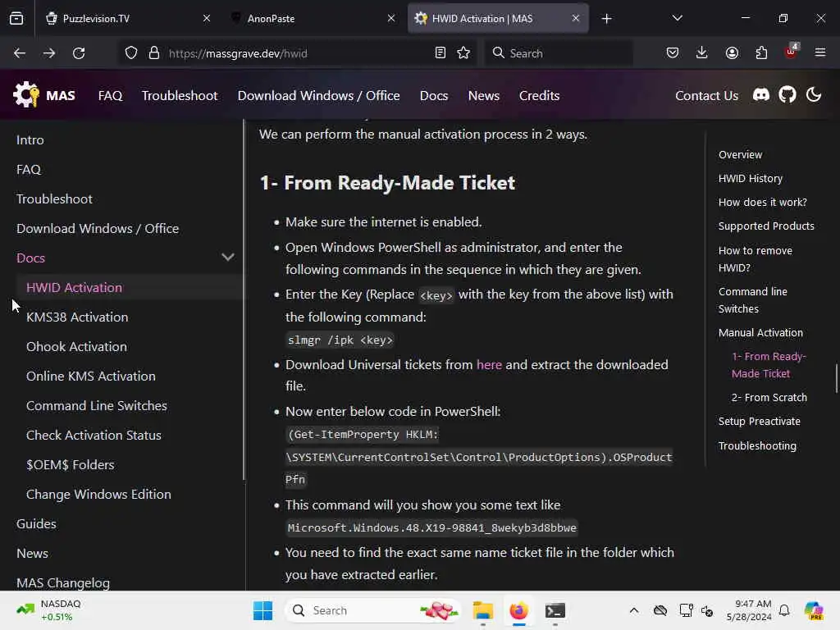Open tracking protection shield icon
This screenshot has width=840, height=630.
[x=131, y=53]
